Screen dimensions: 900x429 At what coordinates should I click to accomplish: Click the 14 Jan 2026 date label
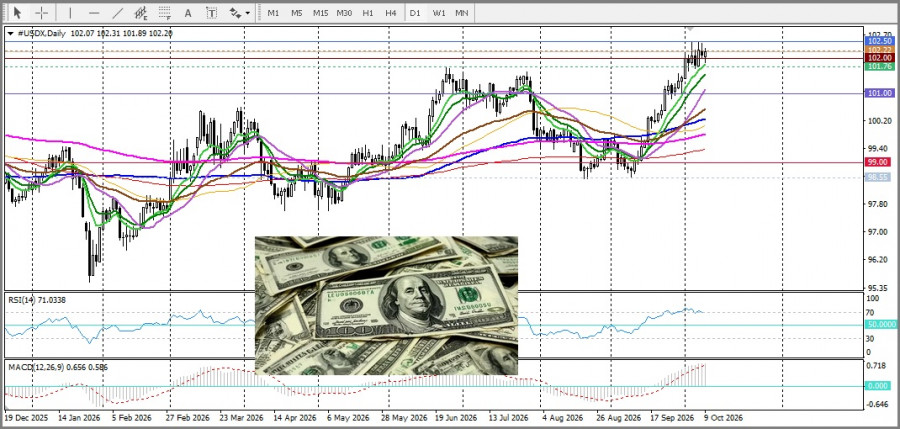coord(80,418)
